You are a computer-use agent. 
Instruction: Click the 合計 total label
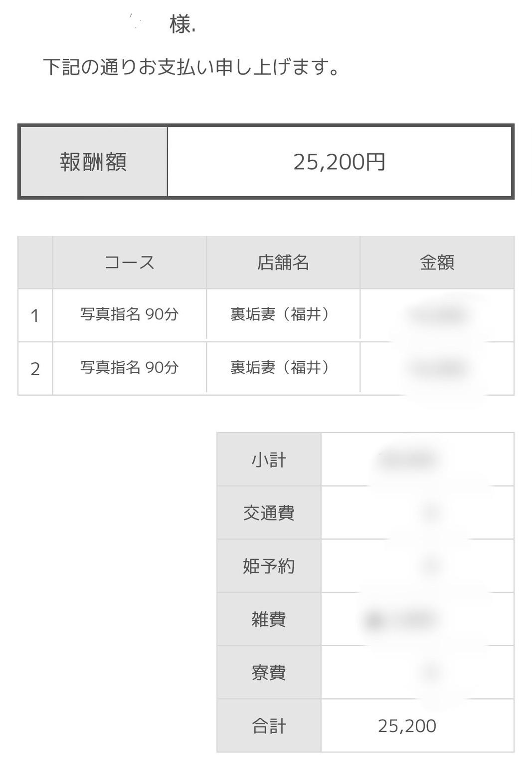point(269,726)
